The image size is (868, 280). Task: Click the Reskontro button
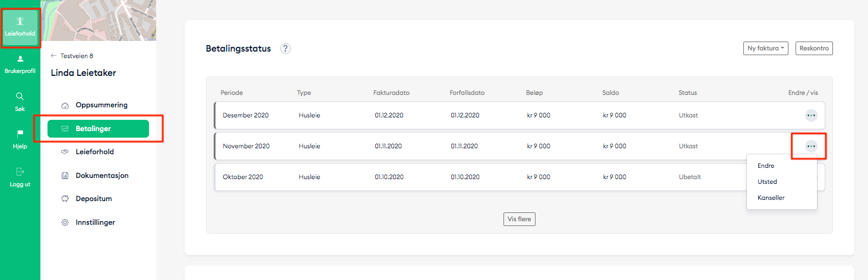coord(813,49)
